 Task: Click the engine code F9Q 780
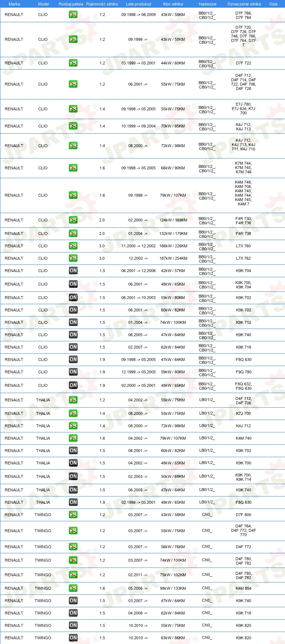tap(243, 372)
